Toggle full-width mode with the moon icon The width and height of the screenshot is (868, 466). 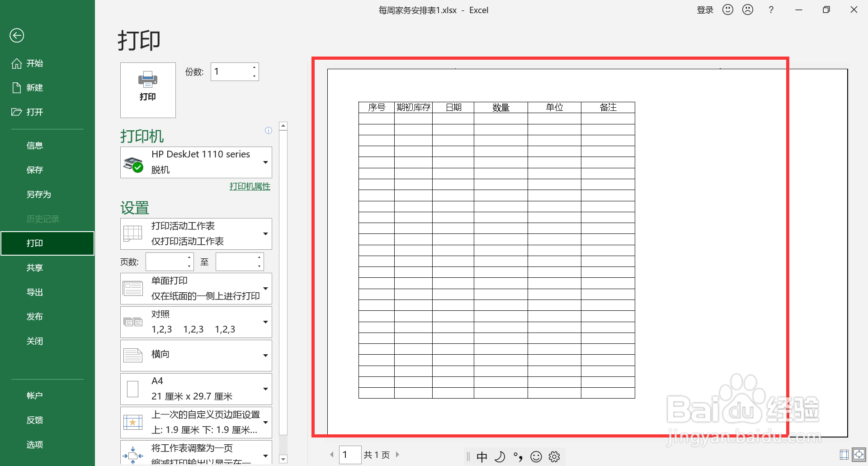[500, 456]
